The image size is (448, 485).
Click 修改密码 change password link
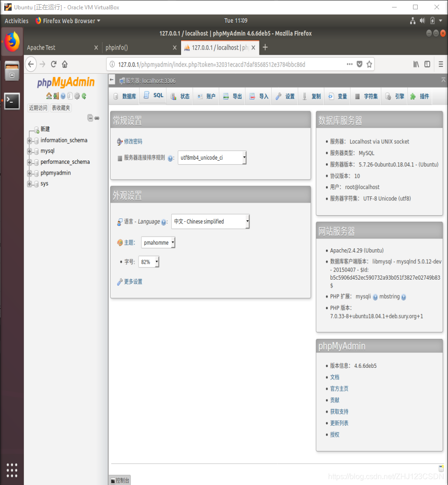click(x=133, y=141)
